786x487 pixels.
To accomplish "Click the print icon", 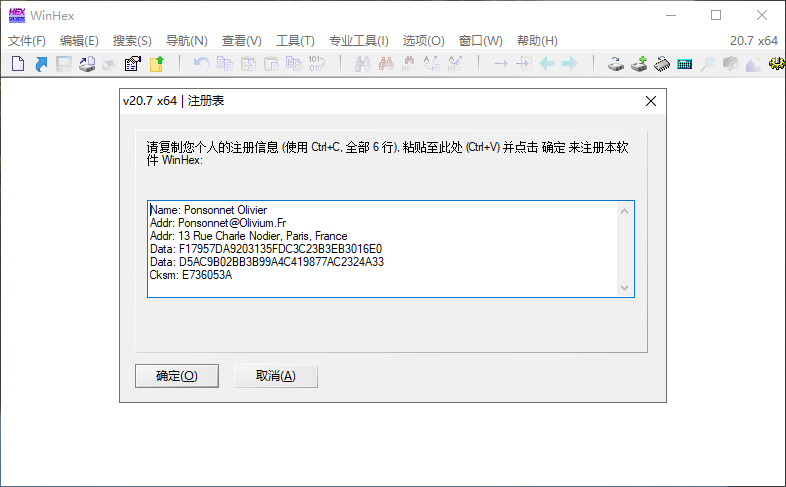I will point(110,64).
